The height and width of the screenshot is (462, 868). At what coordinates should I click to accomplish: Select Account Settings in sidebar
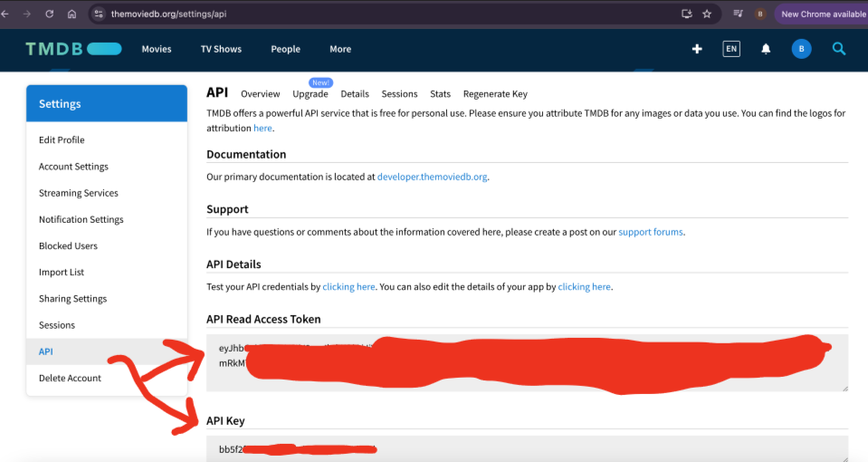[x=73, y=167]
